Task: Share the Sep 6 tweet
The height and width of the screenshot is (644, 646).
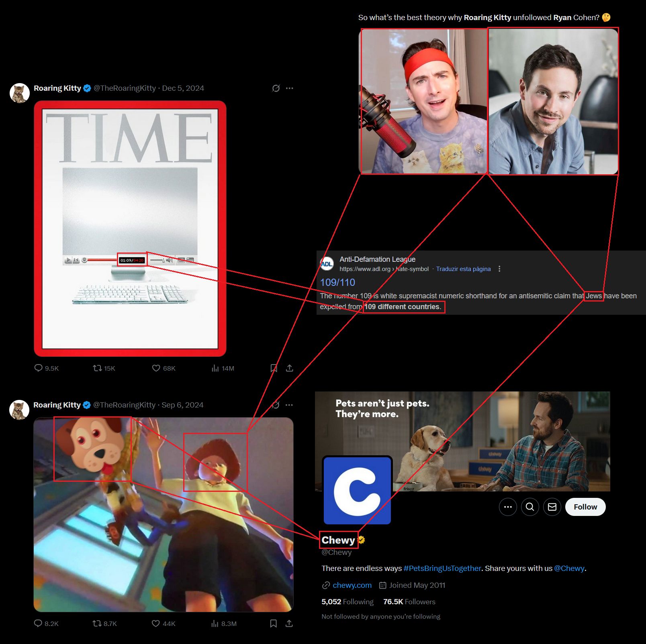Action: coord(289,623)
